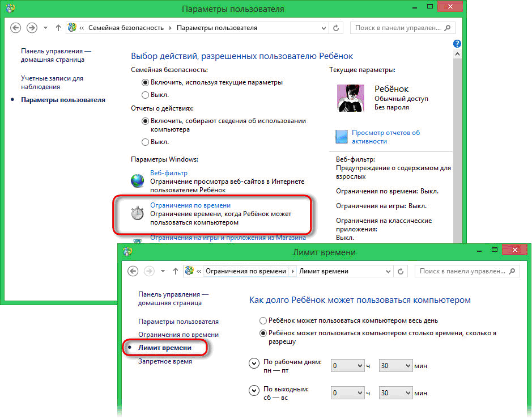Image resolution: width=532 pixels, height=418 pixels.
Task: Open weekday minutes dropdown
Action: coord(395,366)
